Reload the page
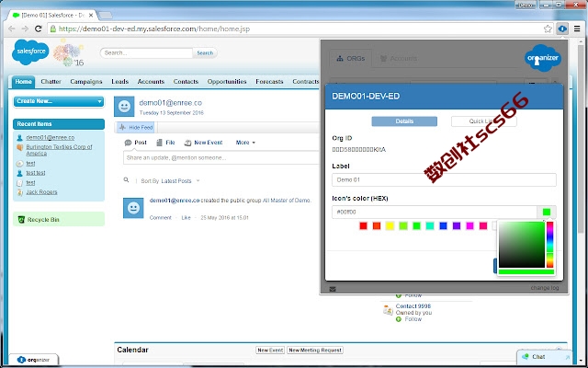The image size is (588, 368). pyautogui.click(x=38, y=29)
